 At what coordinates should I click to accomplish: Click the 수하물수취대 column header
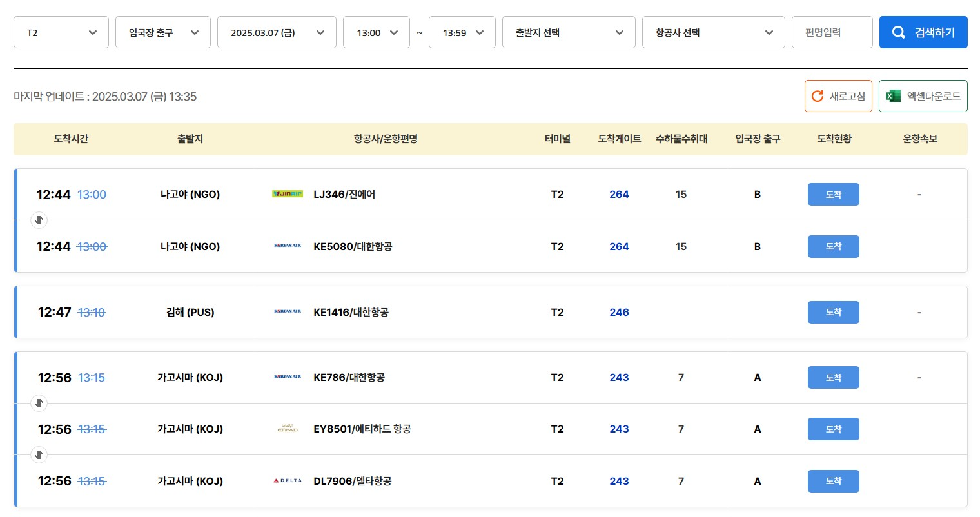(681, 139)
